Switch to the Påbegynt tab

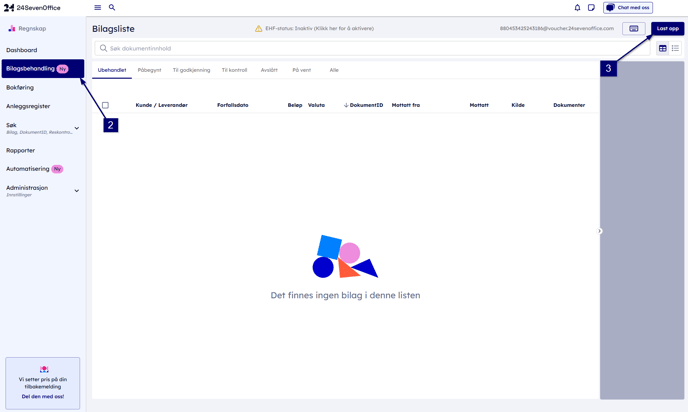click(x=149, y=70)
